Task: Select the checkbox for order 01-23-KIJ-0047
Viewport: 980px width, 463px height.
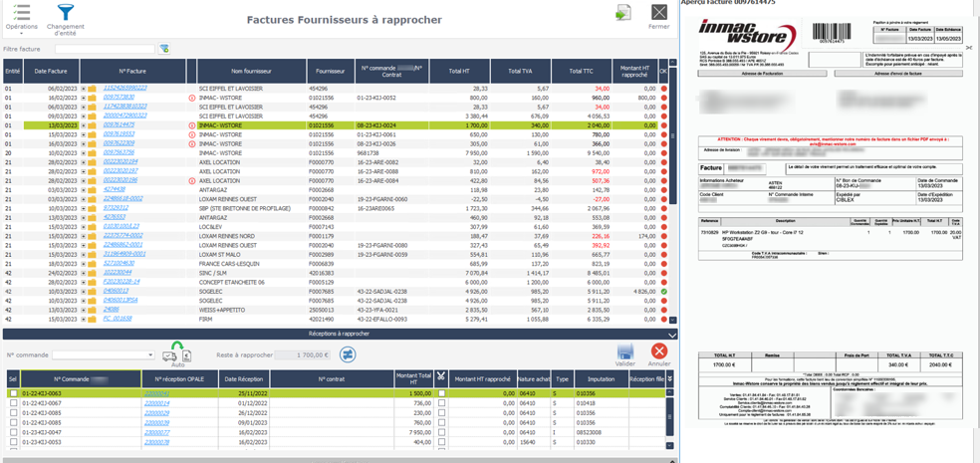Action: pyautogui.click(x=13, y=431)
